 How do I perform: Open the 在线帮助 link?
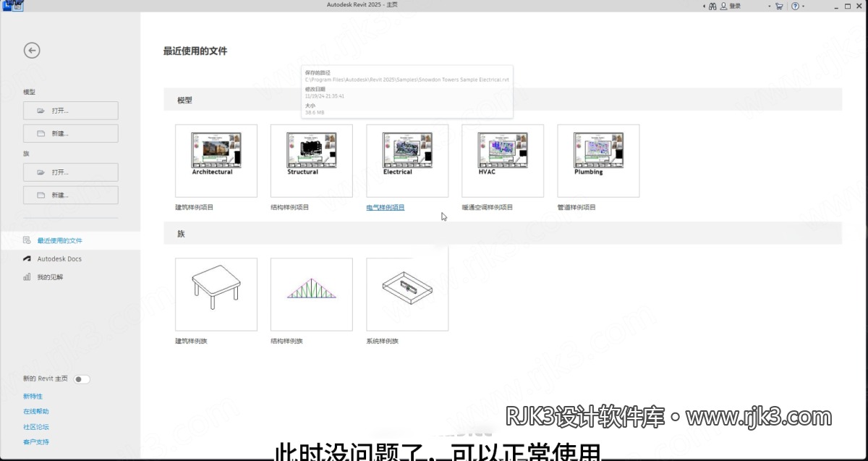point(36,412)
